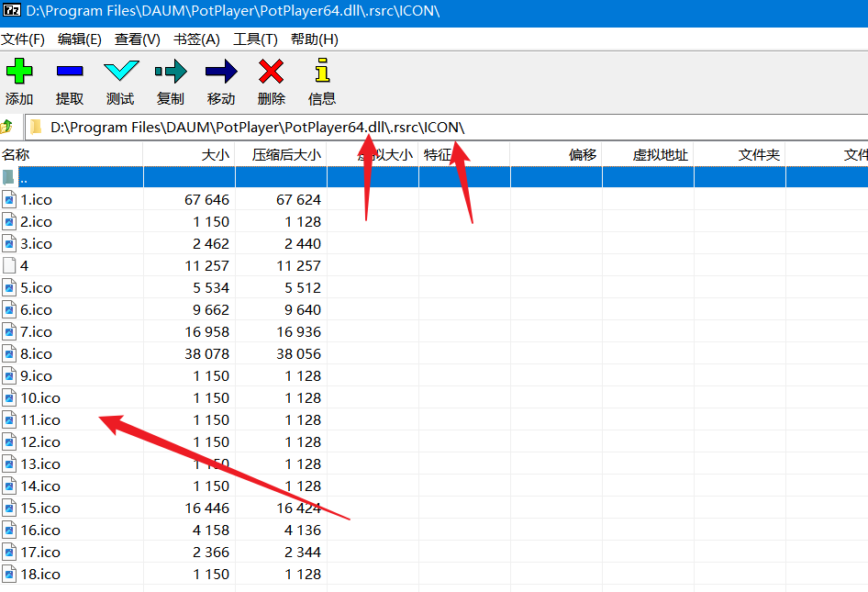Image resolution: width=868 pixels, height=592 pixels.
Task: Select the file 8.ico
Action: coord(37,354)
